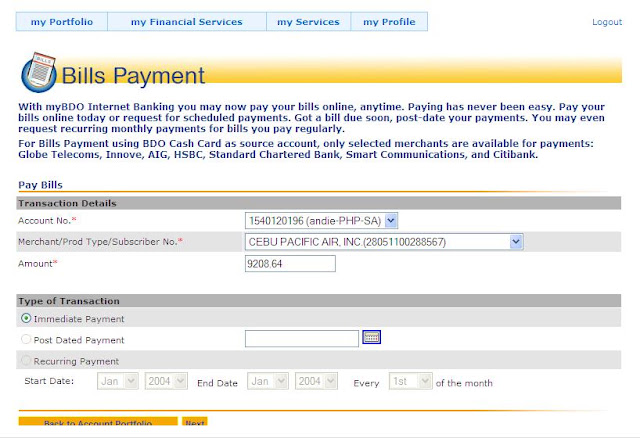The image size is (640, 438).
Task: Open the my Profile menu
Action: tap(389, 22)
